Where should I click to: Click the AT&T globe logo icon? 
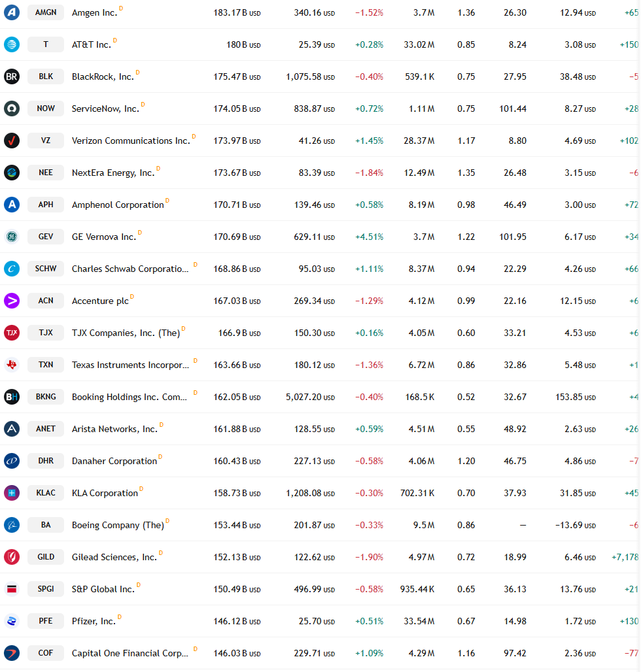coord(12,44)
